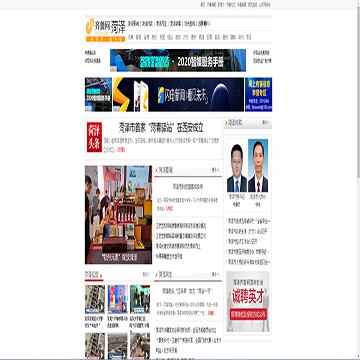Image resolution: width=360 pixels, height=360 pixels.
Task: Click portrait of official wearing red tie
Action: tap(258, 165)
